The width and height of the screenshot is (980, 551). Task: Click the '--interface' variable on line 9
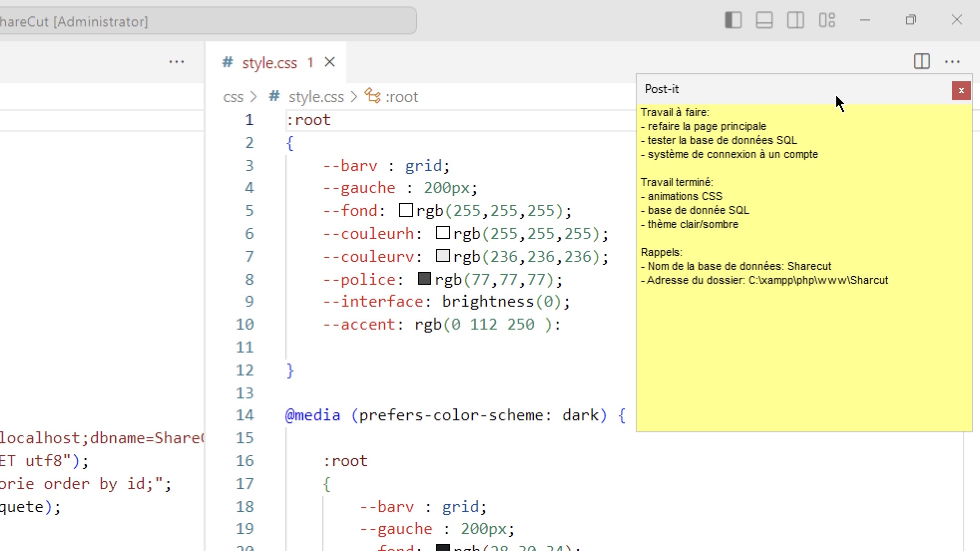coord(373,302)
